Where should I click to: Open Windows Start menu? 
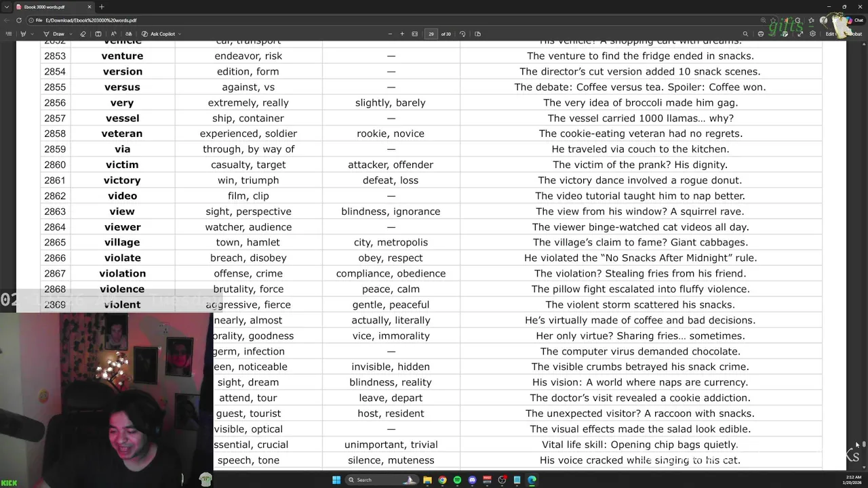click(336, 480)
